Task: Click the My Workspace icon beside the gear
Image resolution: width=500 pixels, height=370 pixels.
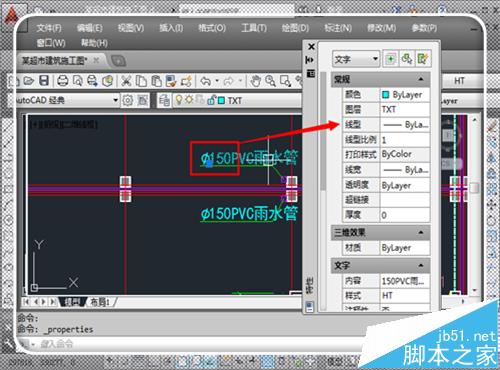Action: [143, 100]
